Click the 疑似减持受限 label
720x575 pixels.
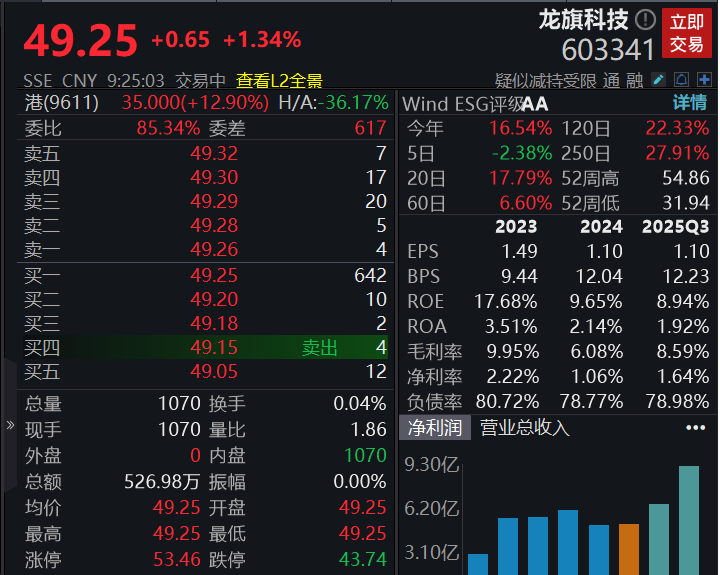pos(546,80)
